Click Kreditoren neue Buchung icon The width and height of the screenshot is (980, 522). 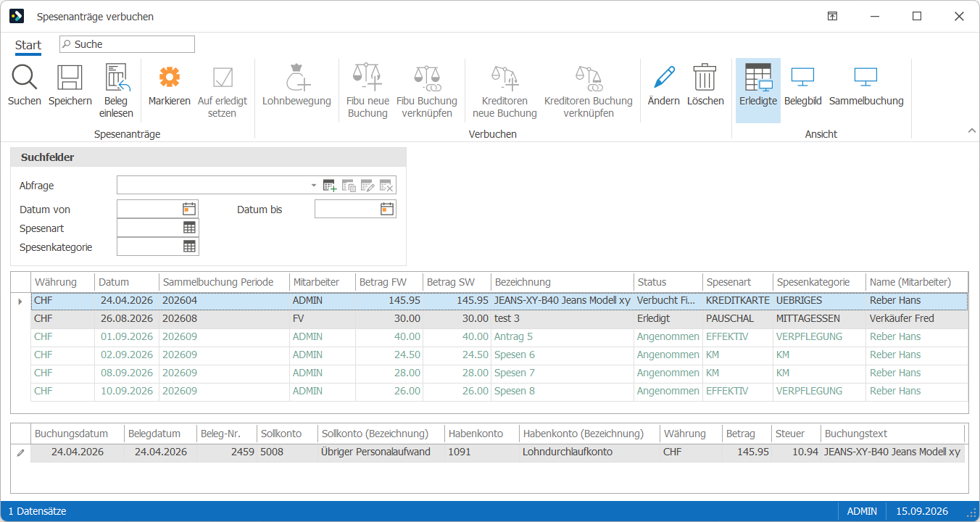pyautogui.click(x=504, y=77)
